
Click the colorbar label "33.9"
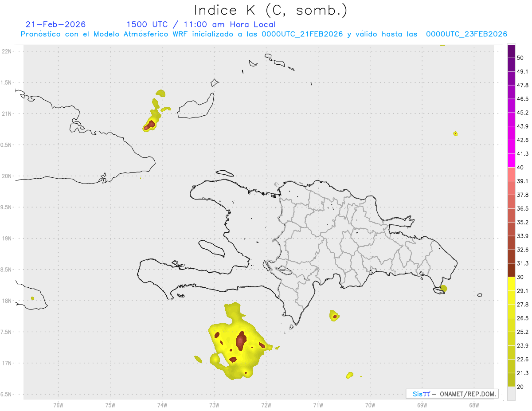523,236
